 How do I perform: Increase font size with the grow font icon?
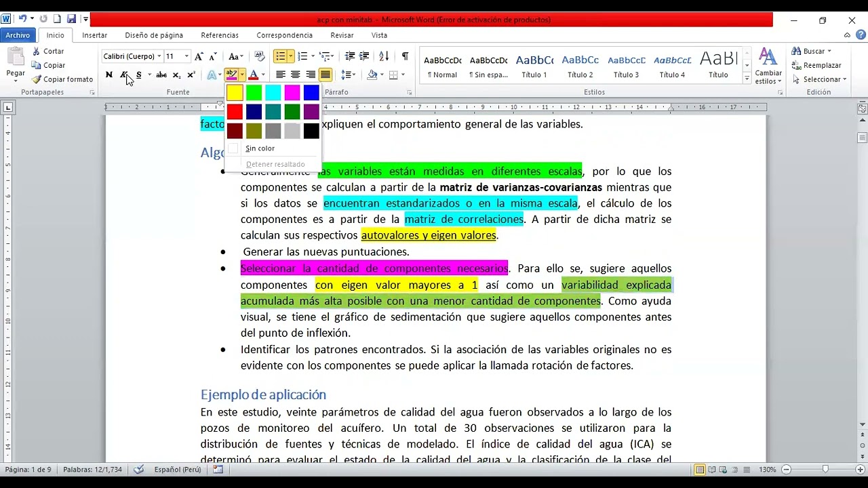click(199, 56)
